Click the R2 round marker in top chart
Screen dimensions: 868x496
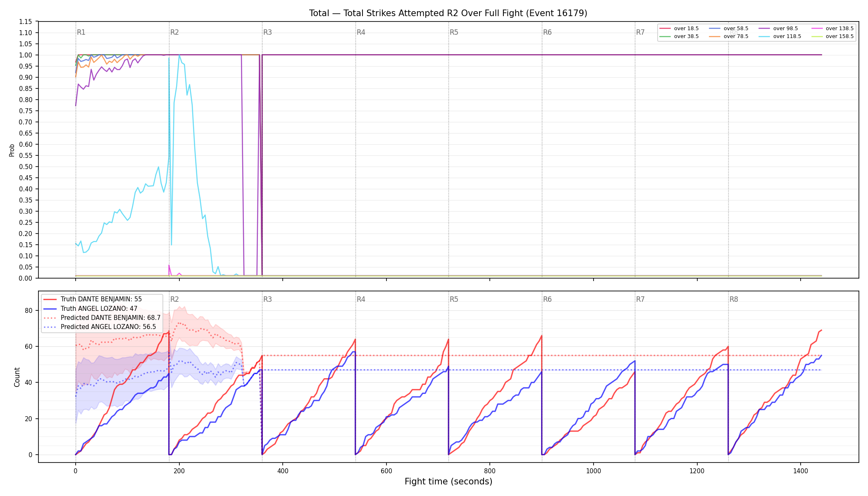point(174,32)
